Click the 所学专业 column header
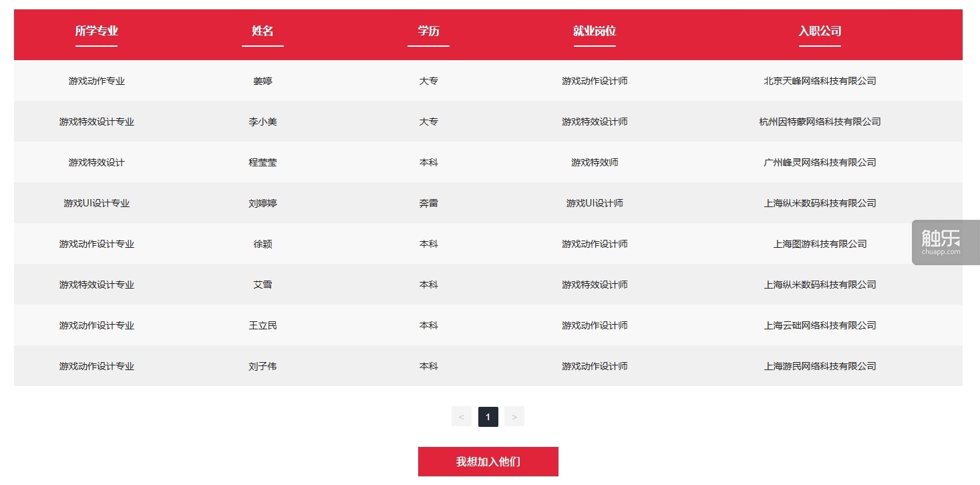 point(96,31)
